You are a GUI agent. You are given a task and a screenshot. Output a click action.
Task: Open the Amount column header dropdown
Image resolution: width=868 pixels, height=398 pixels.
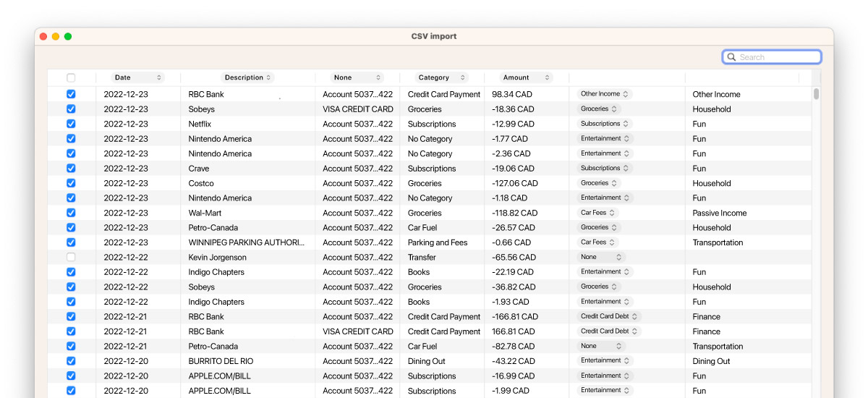point(527,77)
